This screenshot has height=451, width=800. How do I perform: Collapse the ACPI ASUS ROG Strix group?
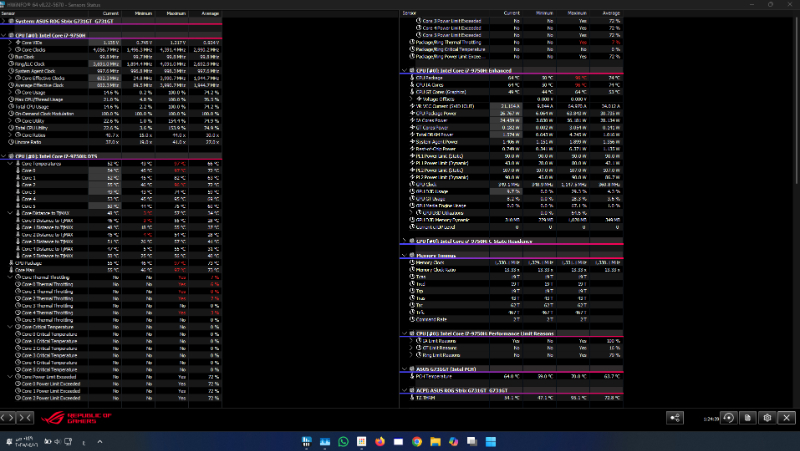coord(405,390)
